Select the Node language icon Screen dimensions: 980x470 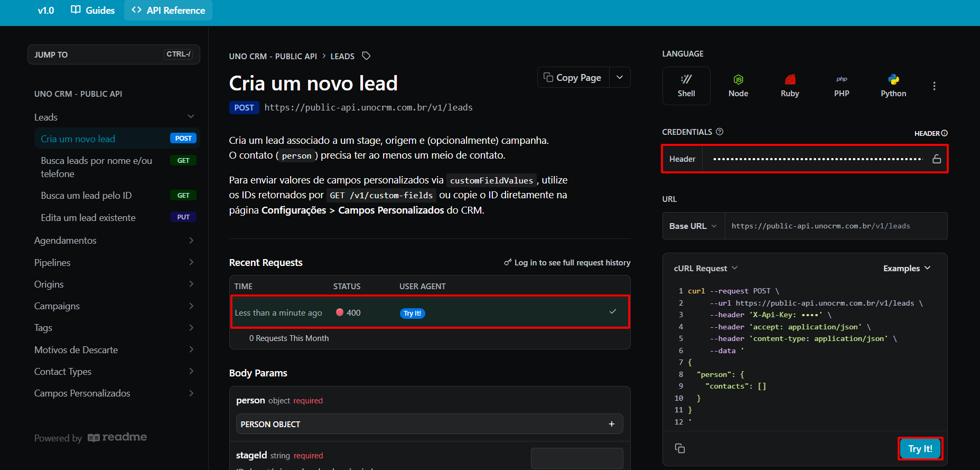point(738,86)
